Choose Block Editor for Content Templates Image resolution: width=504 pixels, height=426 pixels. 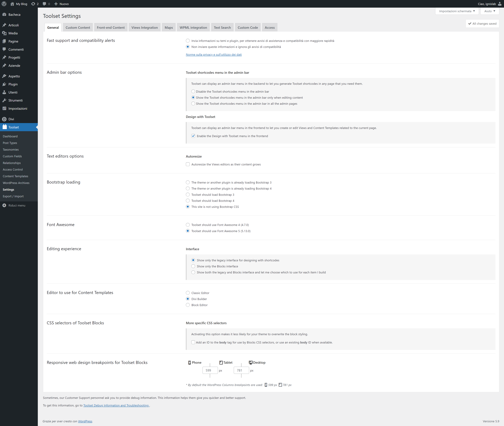coord(188,305)
